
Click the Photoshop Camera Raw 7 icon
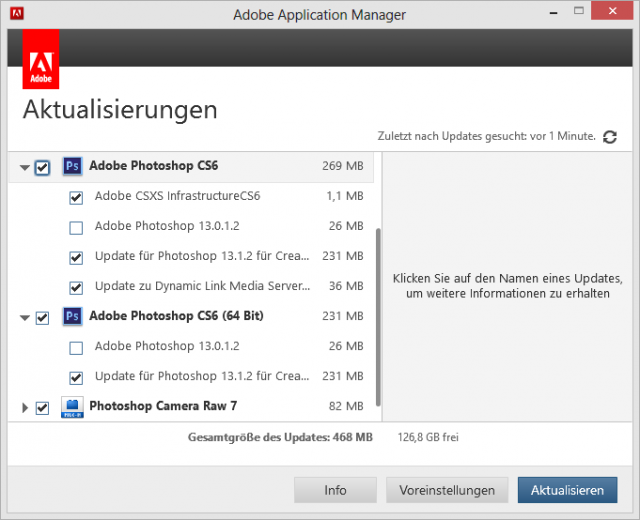click(72, 407)
